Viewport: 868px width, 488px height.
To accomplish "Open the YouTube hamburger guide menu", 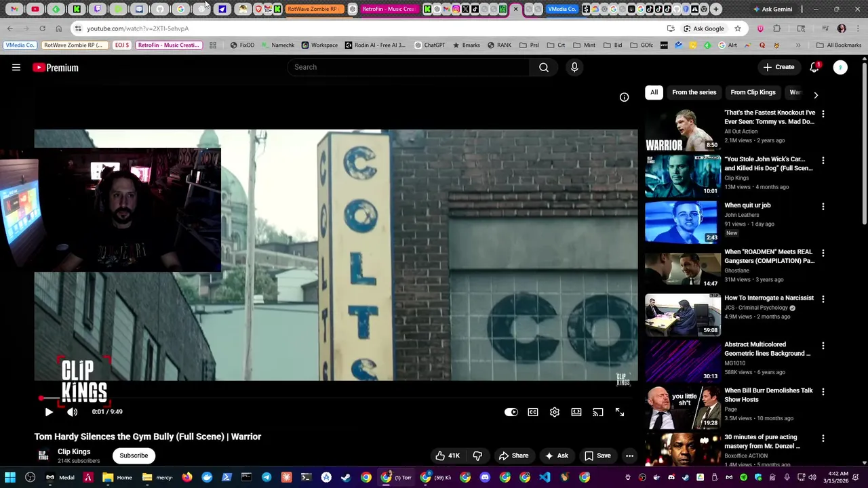I will click(16, 67).
